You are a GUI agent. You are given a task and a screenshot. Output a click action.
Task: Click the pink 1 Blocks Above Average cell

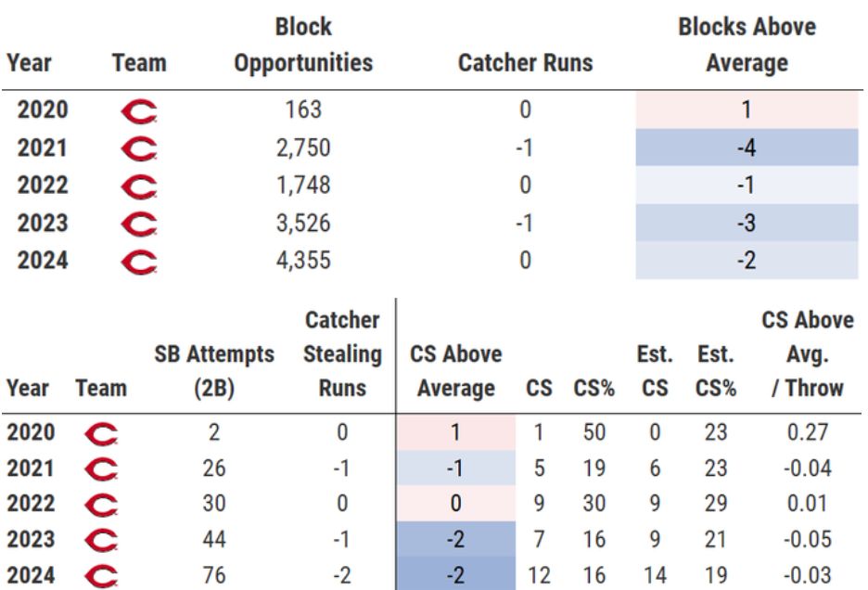746,110
